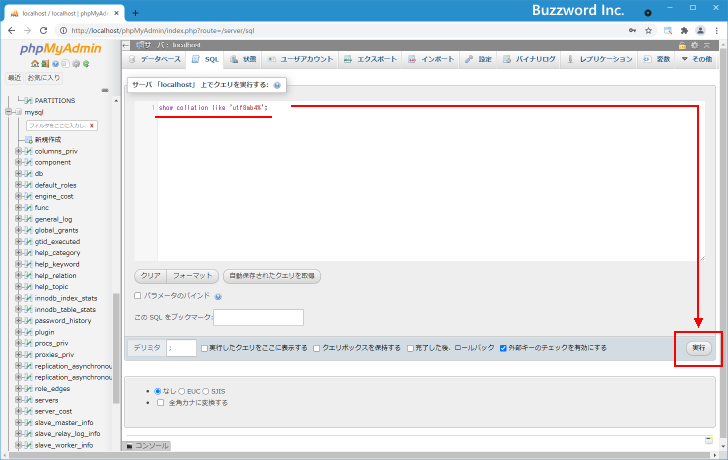Screen dimensions: 728x460
Task: Open navigation panel settings gear icon
Action: (76, 64)
